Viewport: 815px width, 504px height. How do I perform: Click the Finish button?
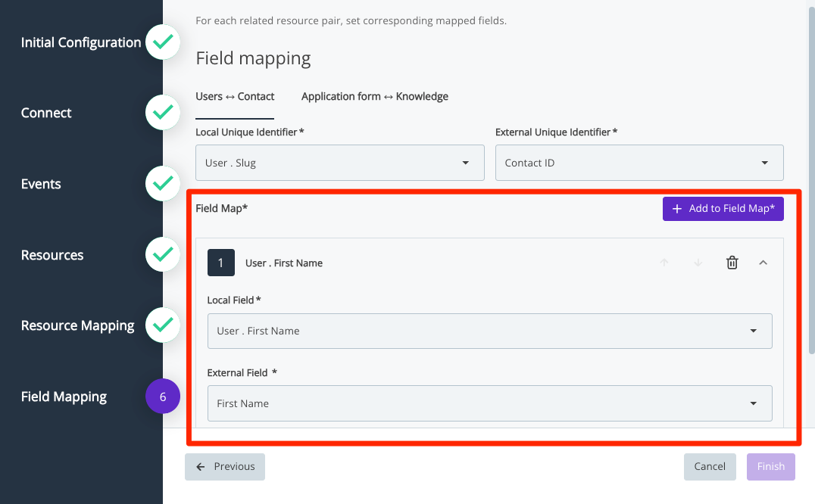tap(770, 467)
